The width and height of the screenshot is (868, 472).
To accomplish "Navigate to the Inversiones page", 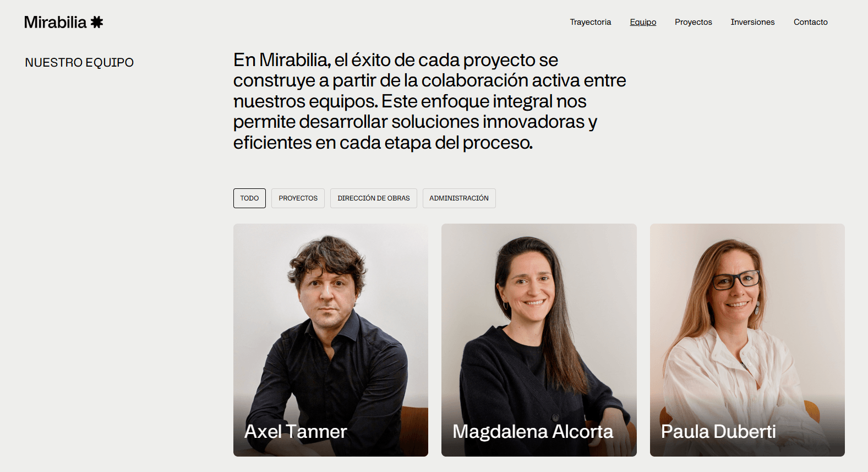I will pyautogui.click(x=752, y=22).
